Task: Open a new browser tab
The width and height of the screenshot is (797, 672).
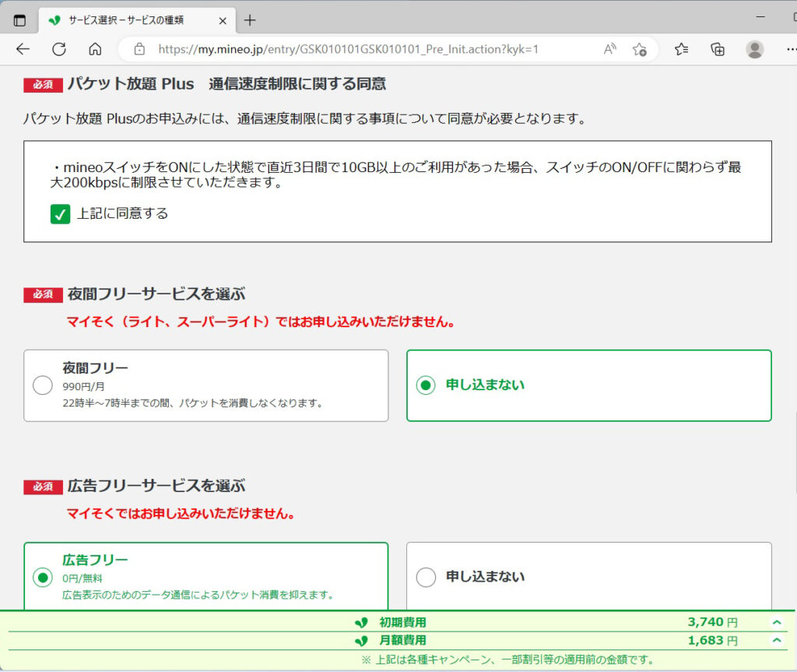Action: pos(250,20)
